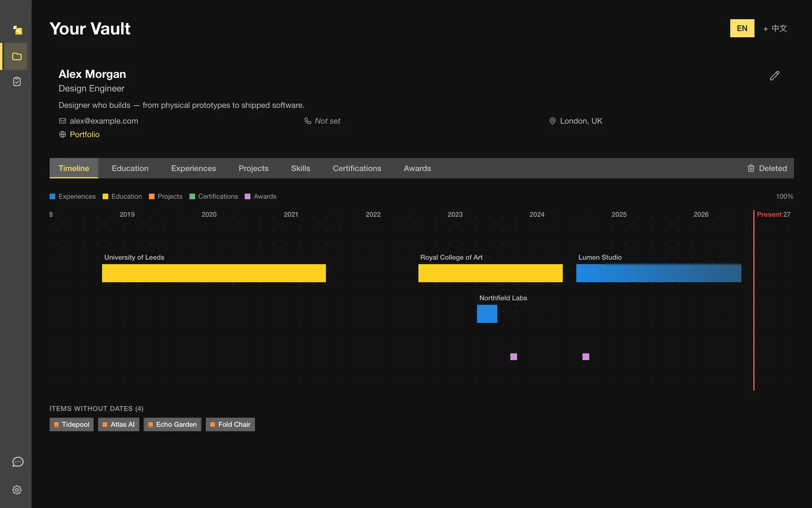
Task: Open the clipboard checklist sidebar icon
Action: [17, 81]
